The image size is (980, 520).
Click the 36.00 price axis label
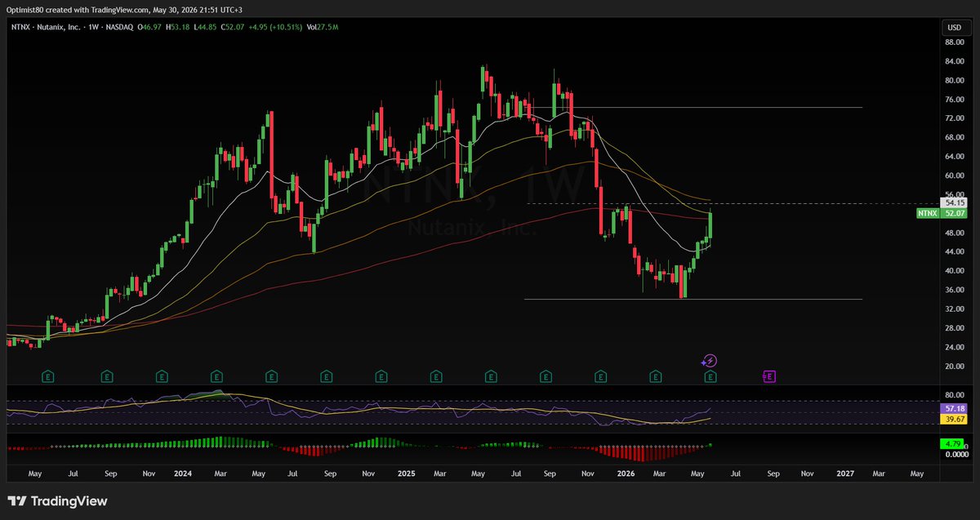click(x=953, y=291)
